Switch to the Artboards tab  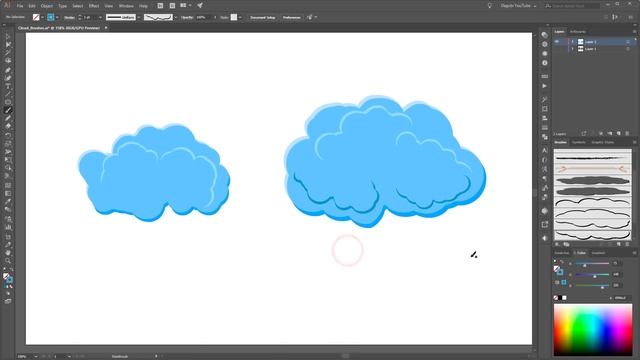[x=578, y=31]
